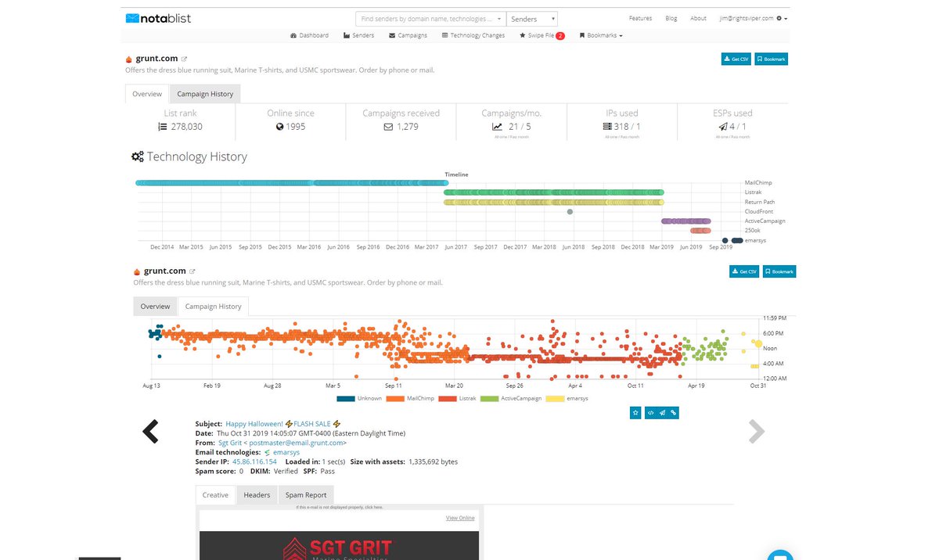Open the Senders search-type dropdown

click(x=532, y=18)
